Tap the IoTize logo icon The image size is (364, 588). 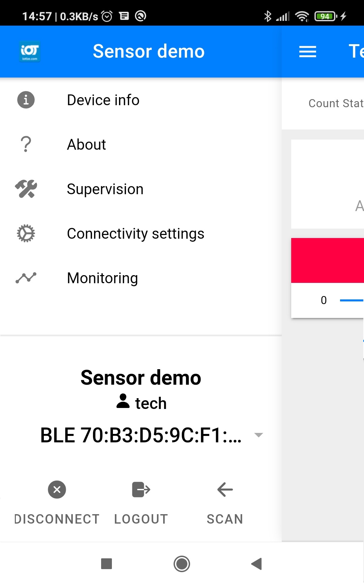[x=30, y=52]
